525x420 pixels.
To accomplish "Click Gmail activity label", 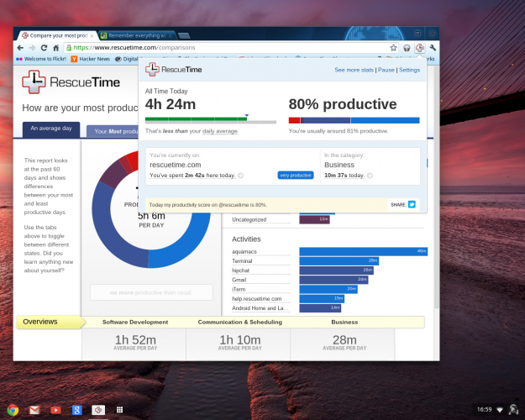I will tap(239, 280).
